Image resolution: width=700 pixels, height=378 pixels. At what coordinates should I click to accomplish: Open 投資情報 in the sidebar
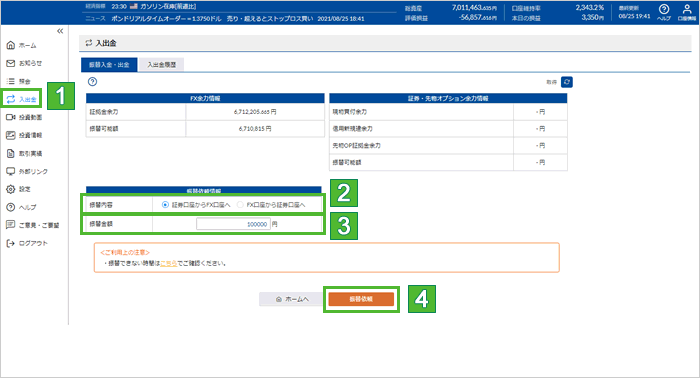pyautogui.click(x=24, y=135)
